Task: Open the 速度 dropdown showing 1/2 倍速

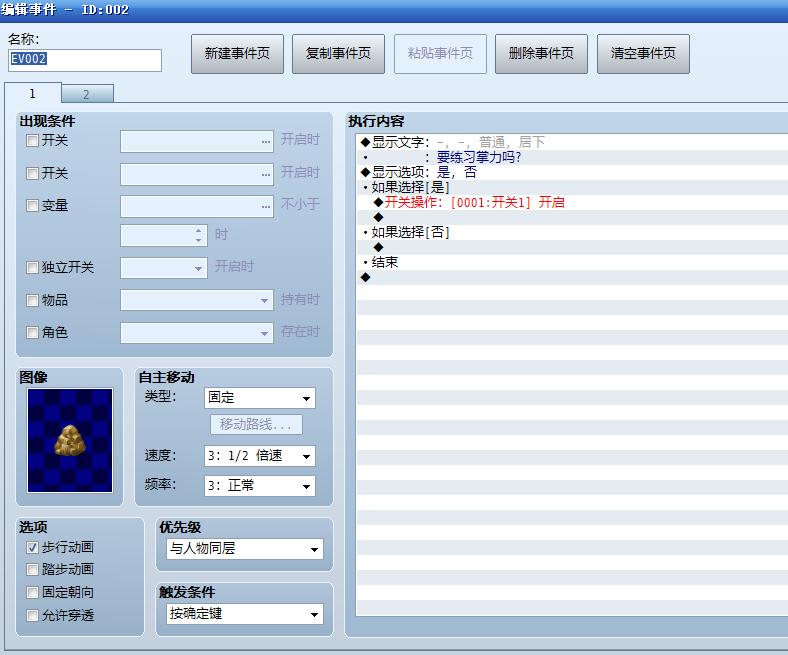Action: click(260, 456)
